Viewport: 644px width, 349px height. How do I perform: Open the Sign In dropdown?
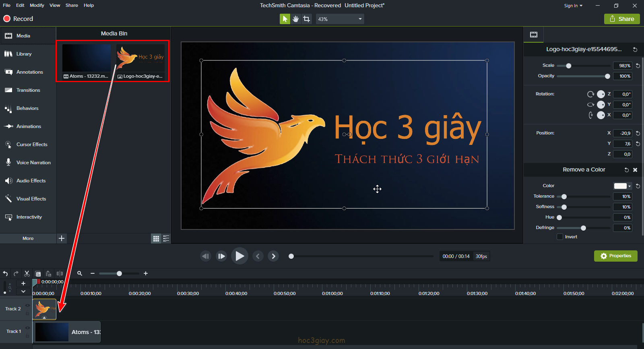(573, 6)
